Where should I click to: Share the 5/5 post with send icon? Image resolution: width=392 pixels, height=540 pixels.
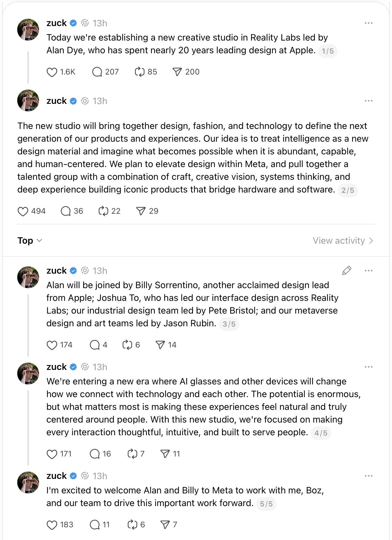165,525
